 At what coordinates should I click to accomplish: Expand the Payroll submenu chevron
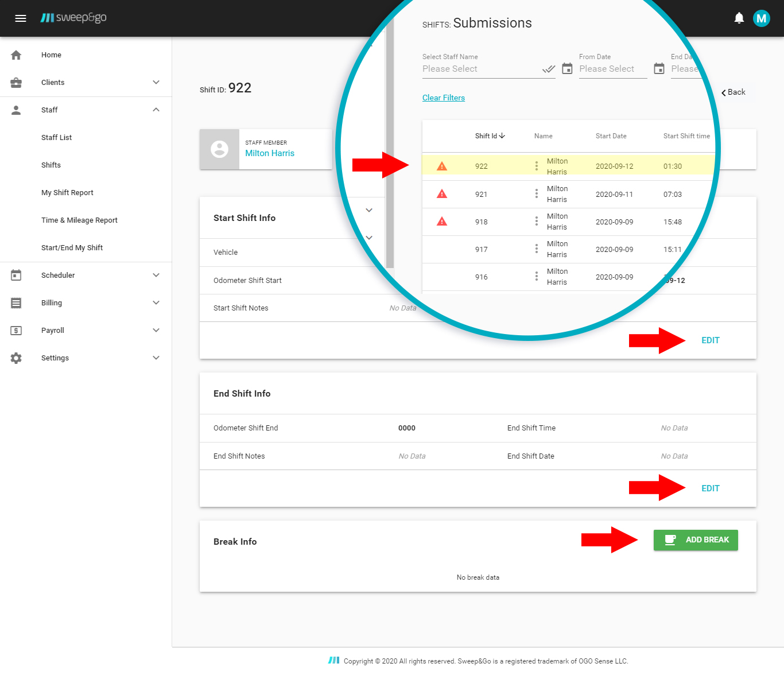[156, 331]
